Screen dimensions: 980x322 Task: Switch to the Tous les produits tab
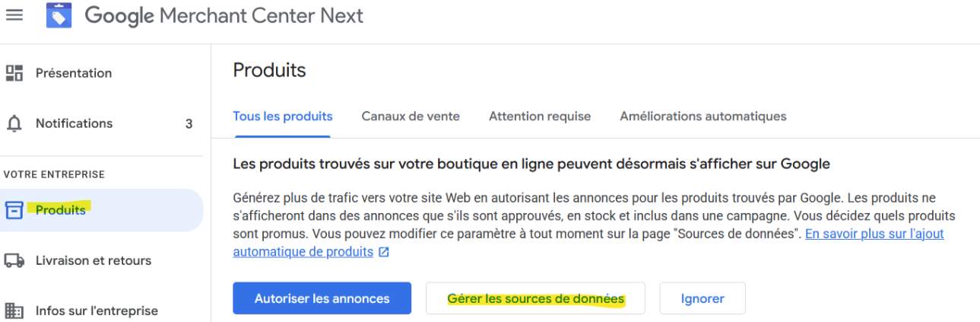click(283, 116)
